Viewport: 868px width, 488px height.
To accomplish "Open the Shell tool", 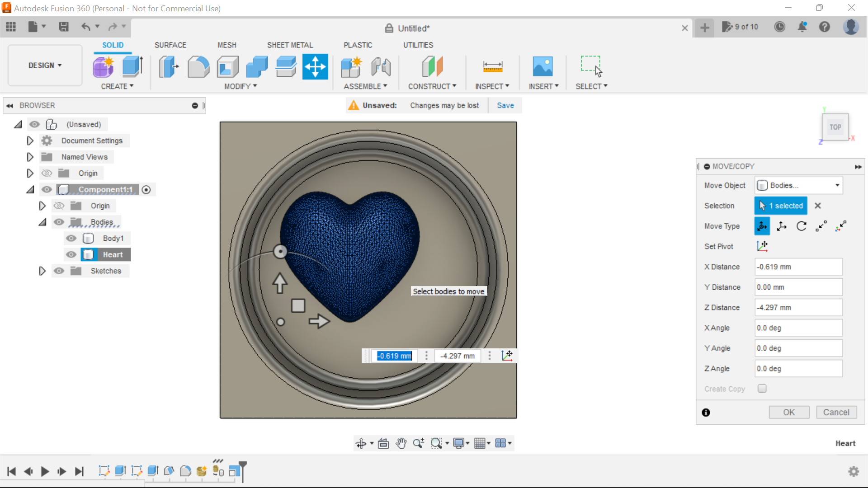I will coord(227,66).
